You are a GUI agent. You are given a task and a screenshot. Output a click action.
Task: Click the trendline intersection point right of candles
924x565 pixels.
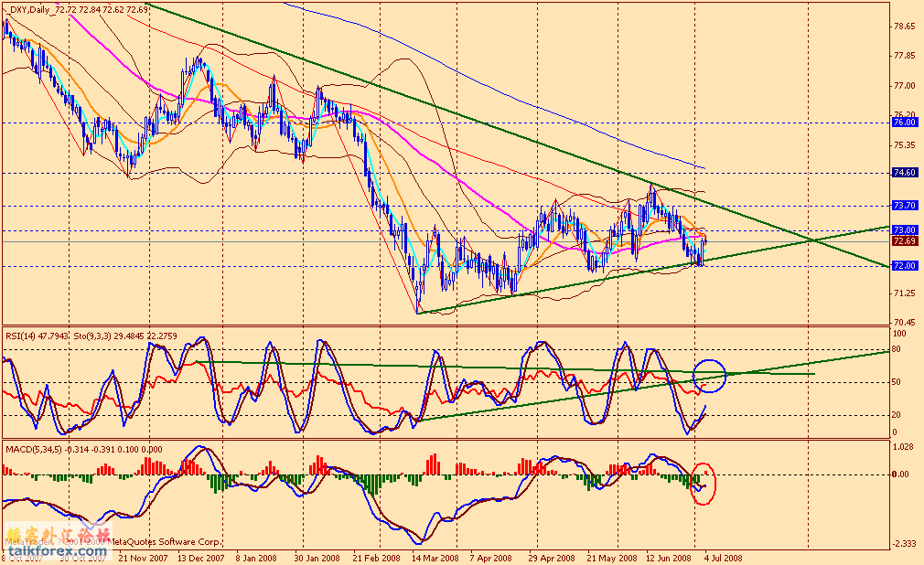811,240
